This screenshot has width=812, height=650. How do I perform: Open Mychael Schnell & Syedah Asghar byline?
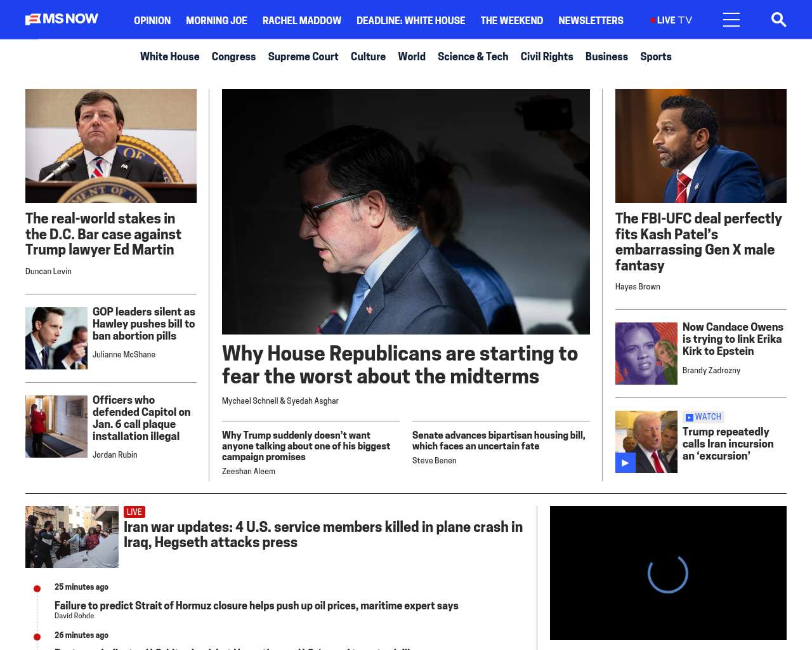(280, 401)
